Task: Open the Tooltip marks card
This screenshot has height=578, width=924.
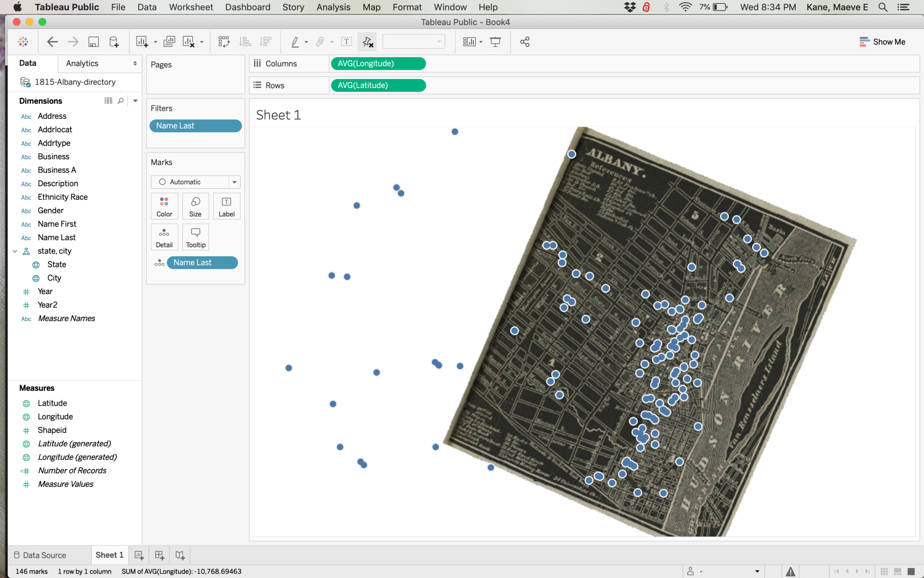Action: tap(195, 237)
